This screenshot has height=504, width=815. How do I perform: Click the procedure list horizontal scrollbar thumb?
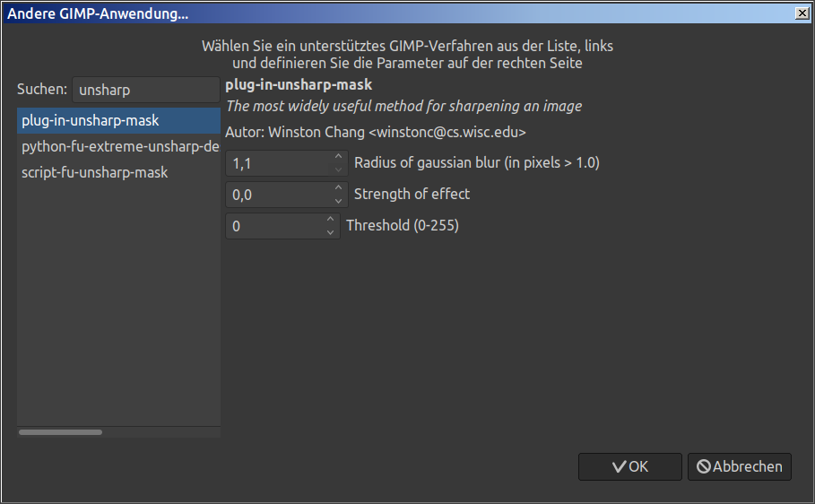tap(60, 432)
